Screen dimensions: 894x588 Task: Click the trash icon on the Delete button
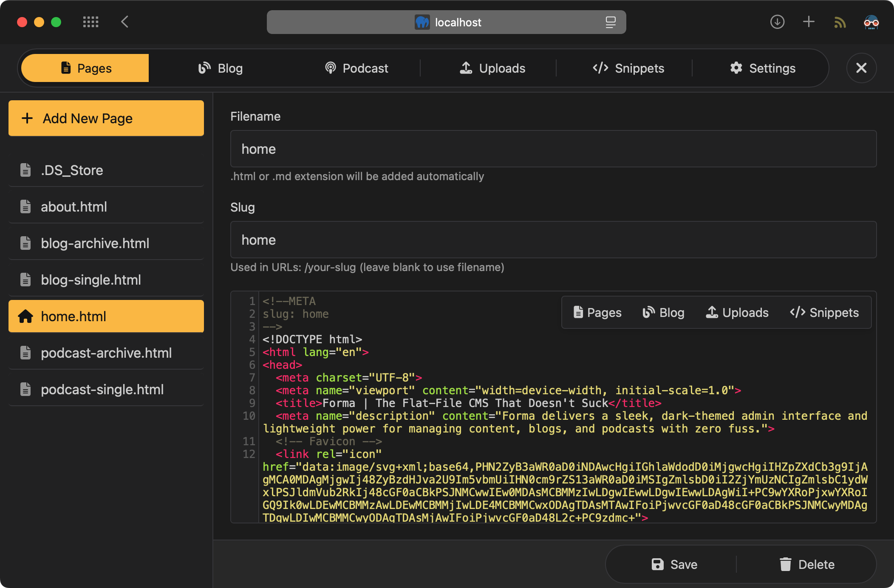[786, 564]
